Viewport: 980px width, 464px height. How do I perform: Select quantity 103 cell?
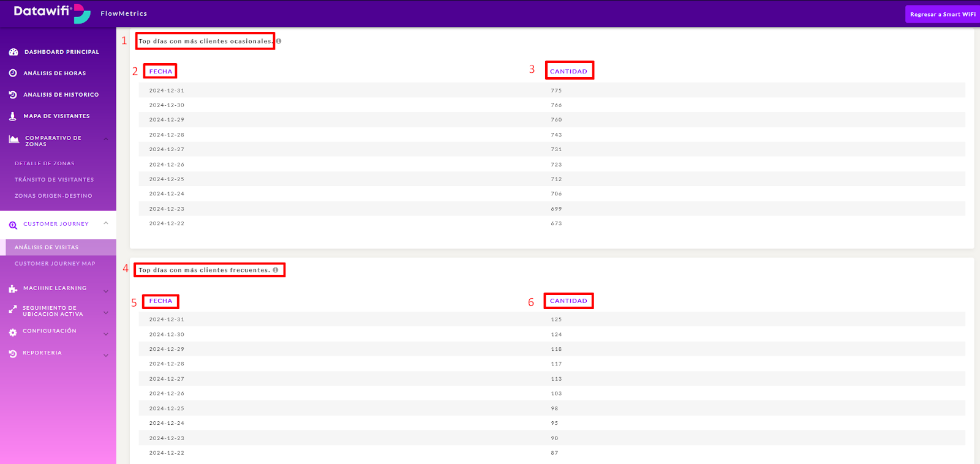[556, 394]
